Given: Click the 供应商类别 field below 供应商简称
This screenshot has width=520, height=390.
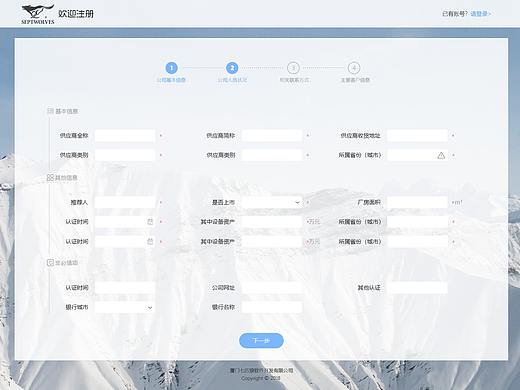Looking at the screenshot, I should click(272, 155).
